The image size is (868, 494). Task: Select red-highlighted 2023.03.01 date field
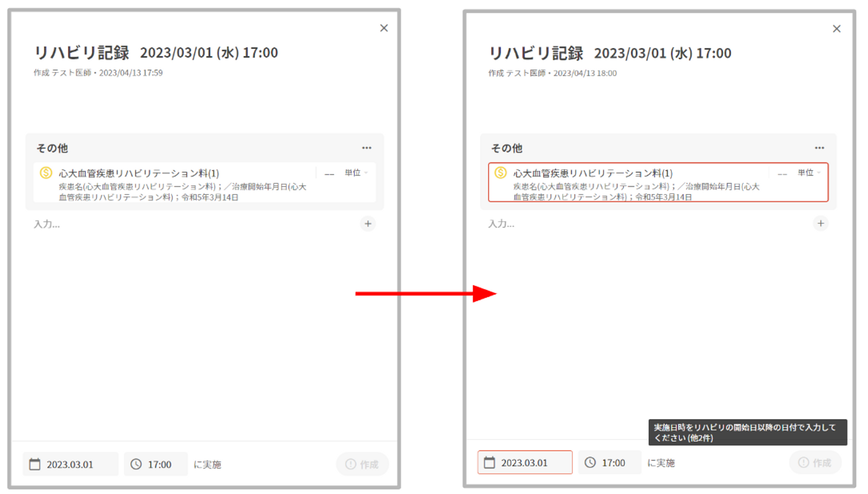[525, 463]
